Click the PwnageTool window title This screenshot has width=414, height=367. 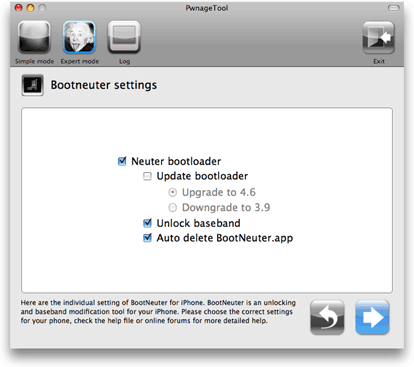point(207,8)
